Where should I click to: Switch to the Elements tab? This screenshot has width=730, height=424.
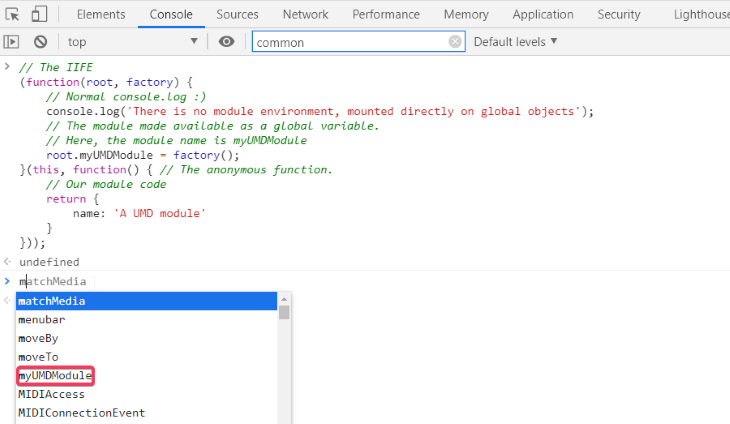(101, 14)
